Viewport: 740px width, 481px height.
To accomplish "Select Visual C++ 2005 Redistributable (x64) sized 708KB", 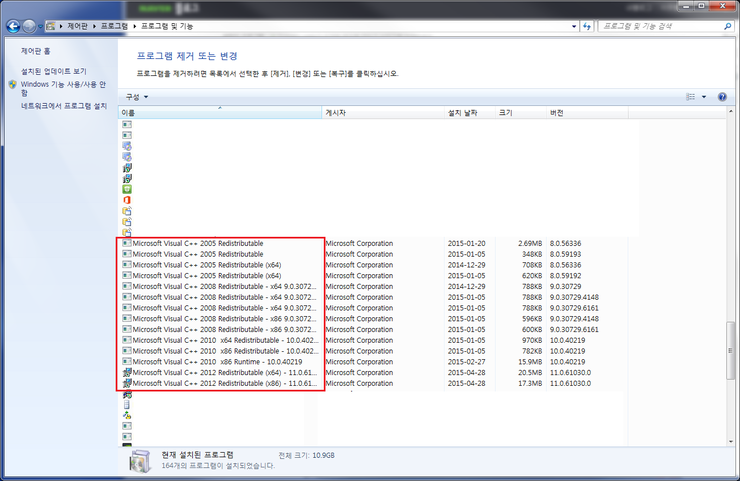I will 373,265.
